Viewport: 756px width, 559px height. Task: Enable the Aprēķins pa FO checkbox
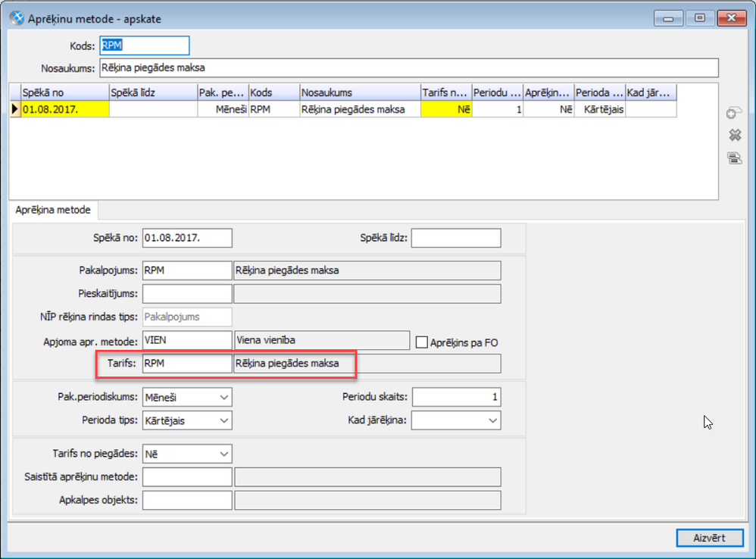point(422,342)
